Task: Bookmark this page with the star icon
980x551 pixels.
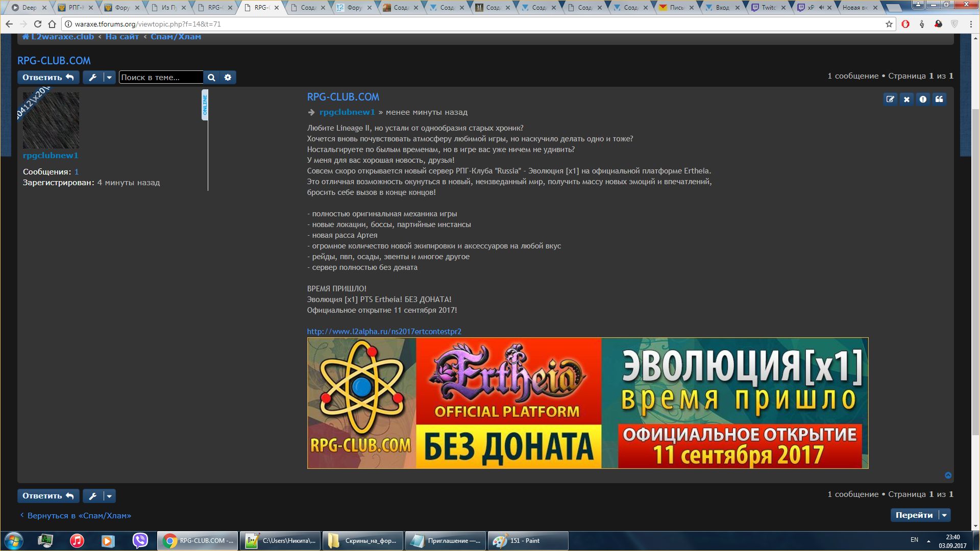Action: click(889, 24)
